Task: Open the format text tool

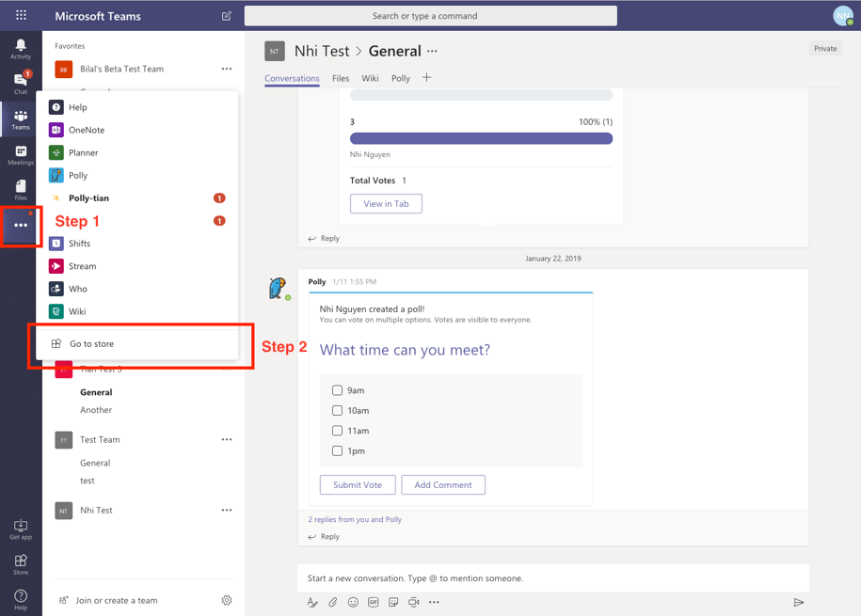Action: pos(312,602)
